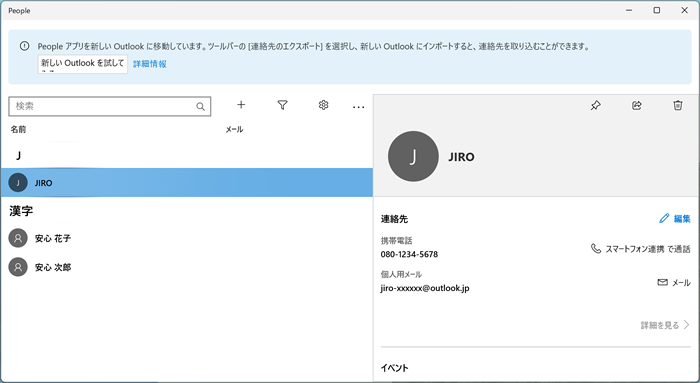Click the 名前 column header

tap(18, 129)
